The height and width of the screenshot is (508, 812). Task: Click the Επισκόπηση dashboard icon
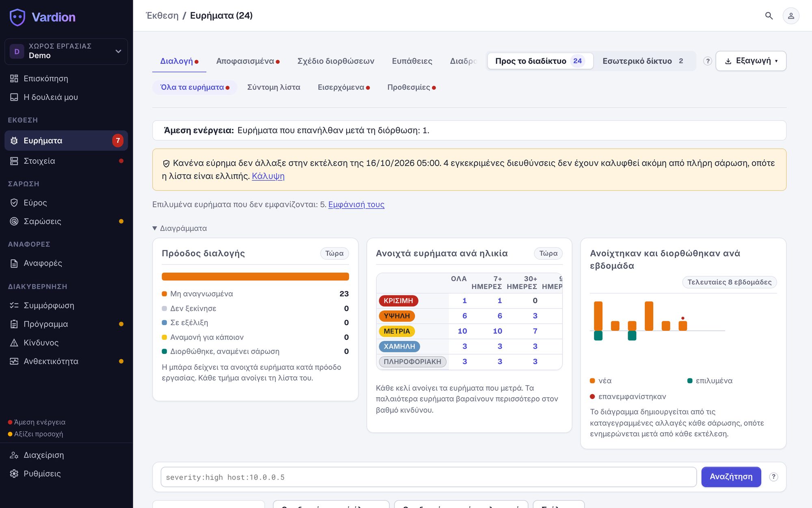14,78
